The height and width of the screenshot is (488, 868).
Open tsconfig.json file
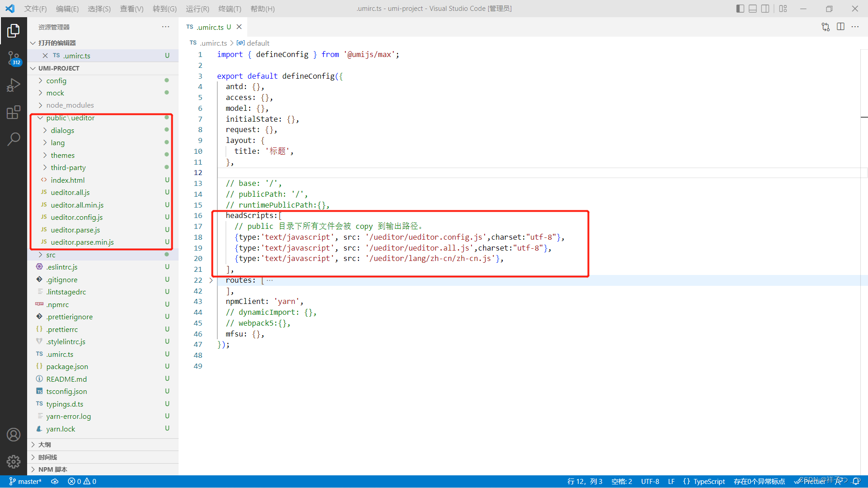(103, 391)
